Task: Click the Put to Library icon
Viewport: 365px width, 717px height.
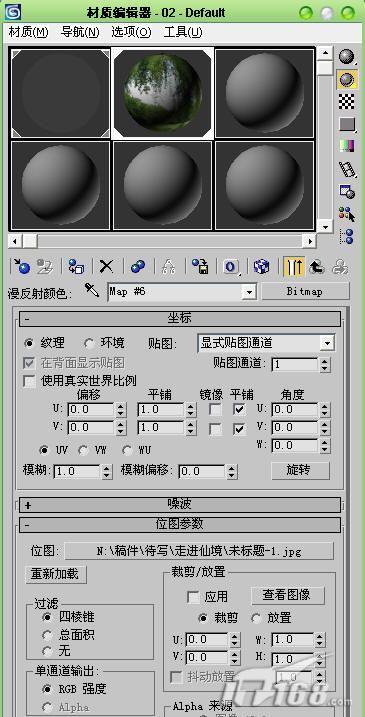Action: (x=200, y=266)
